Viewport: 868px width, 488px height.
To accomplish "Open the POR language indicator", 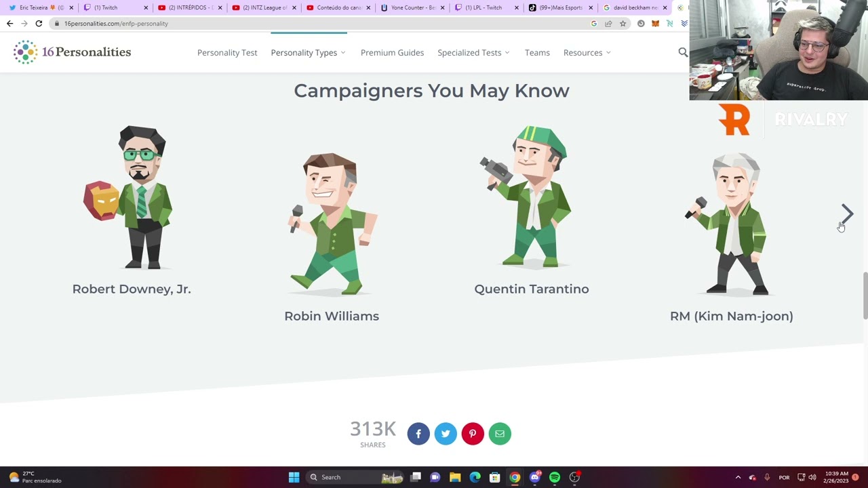I will tap(784, 477).
